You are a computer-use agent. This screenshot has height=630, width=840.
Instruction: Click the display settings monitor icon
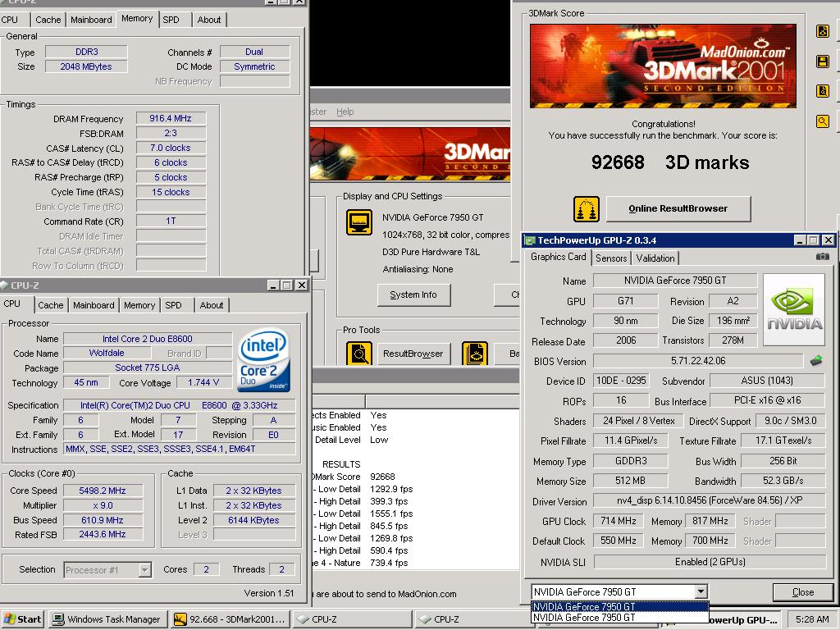[x=359, y=221]
